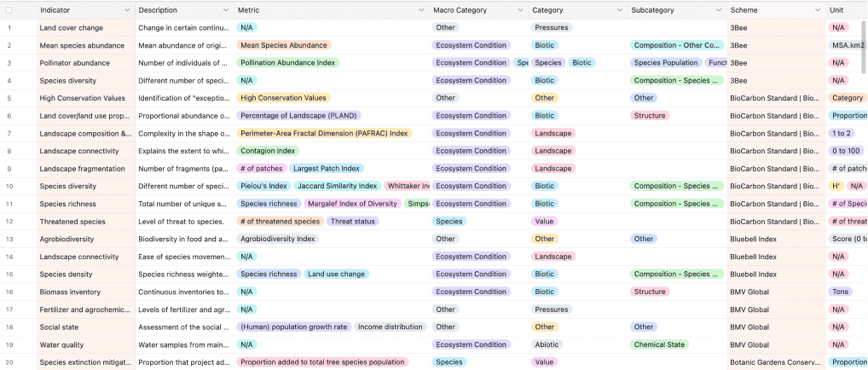The height and width of the screenshot is (370, 868).
Task: Open the Scheme column dropdown arrow
Action: 818,10
